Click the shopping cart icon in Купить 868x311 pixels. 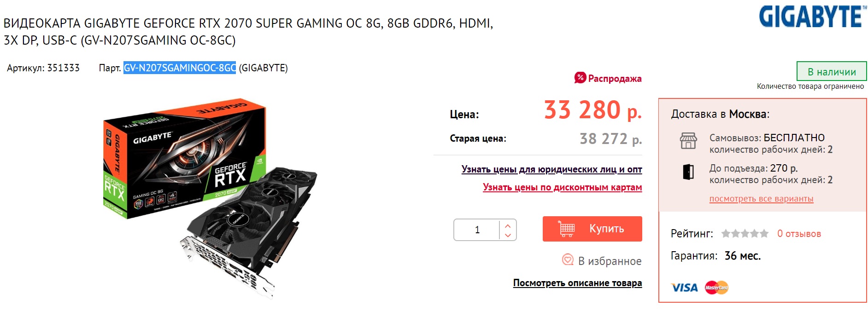click(x=566, y=229)
